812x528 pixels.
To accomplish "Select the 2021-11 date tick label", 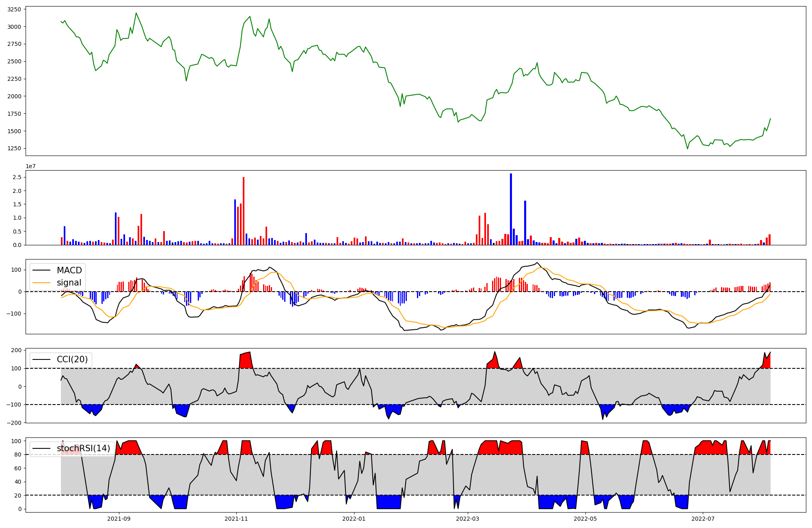I will coord(236,519).
